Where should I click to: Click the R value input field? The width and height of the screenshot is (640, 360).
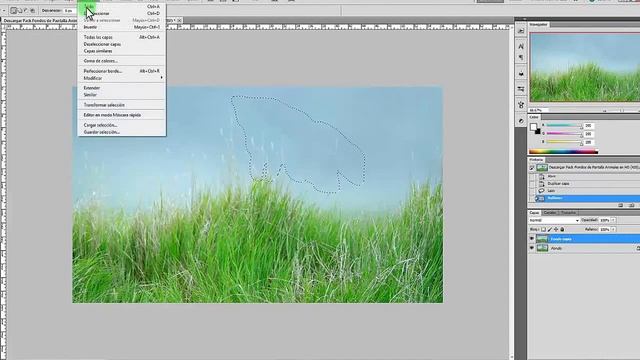click(x=588, y=126)
